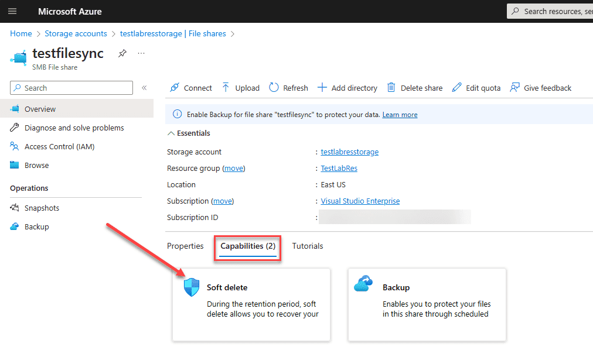Click the Give feedback button label
593x364 pixels.
click(x=548, y=88)
